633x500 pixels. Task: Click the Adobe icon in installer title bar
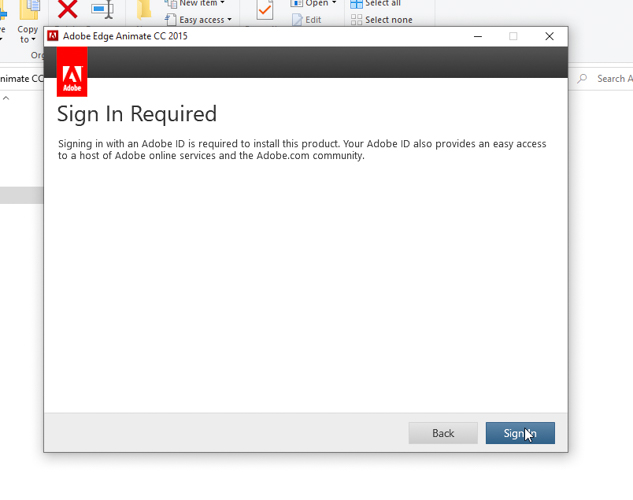pyautogui.click(x=53, y=36)
